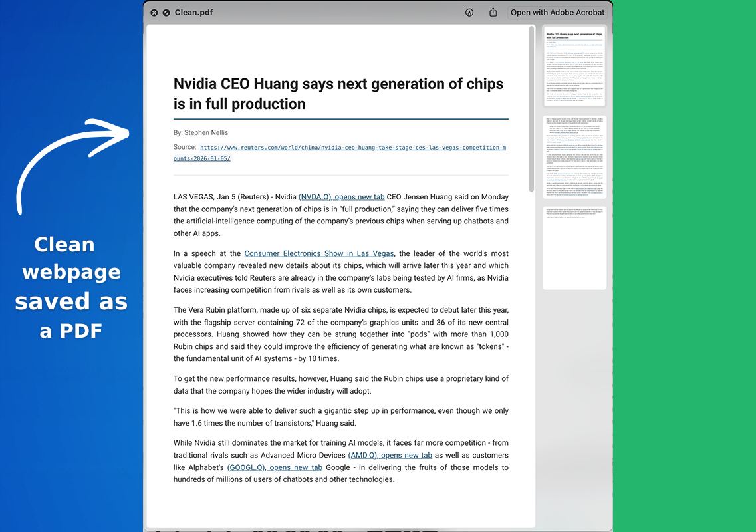Click the Share icon in title bar
This screenshot has height=532, width=756.
point(493,13)
